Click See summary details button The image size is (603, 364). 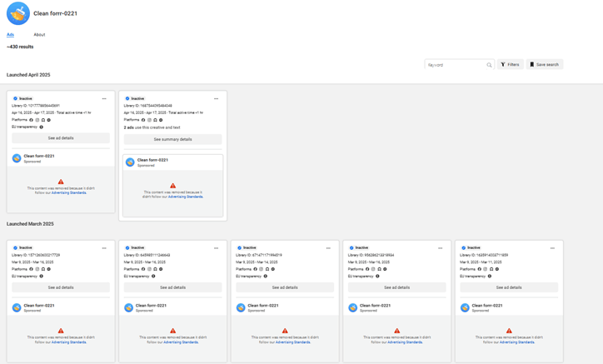172,139
